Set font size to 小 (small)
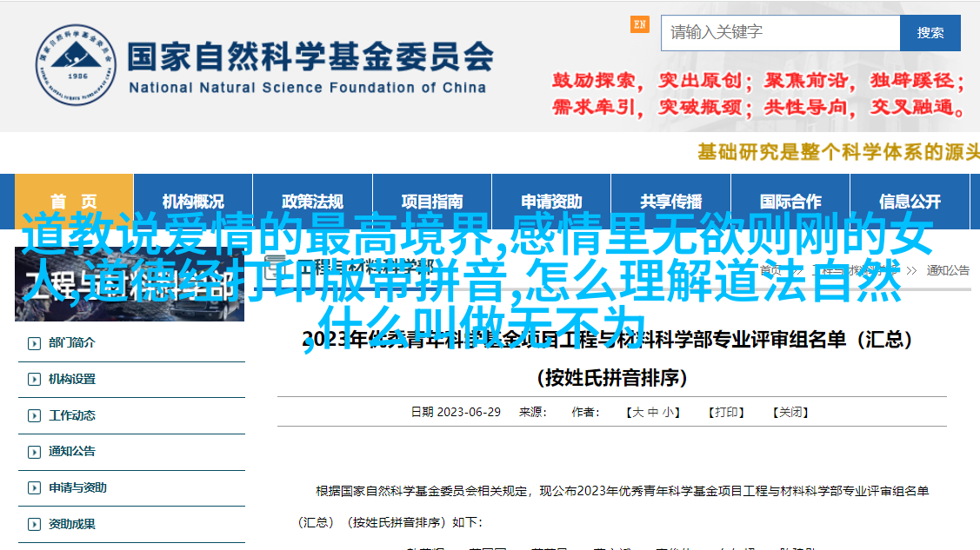980x550 pixels. click(x=668, y=413)
